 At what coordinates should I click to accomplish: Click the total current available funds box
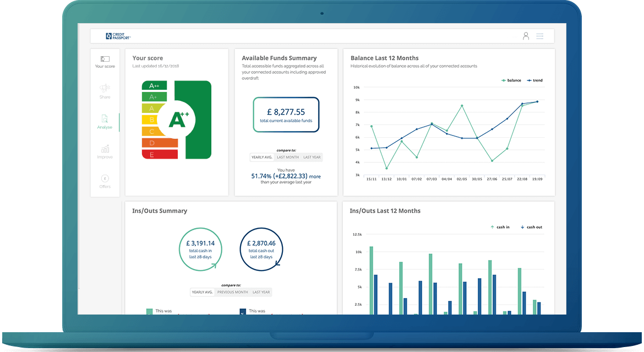286,115
